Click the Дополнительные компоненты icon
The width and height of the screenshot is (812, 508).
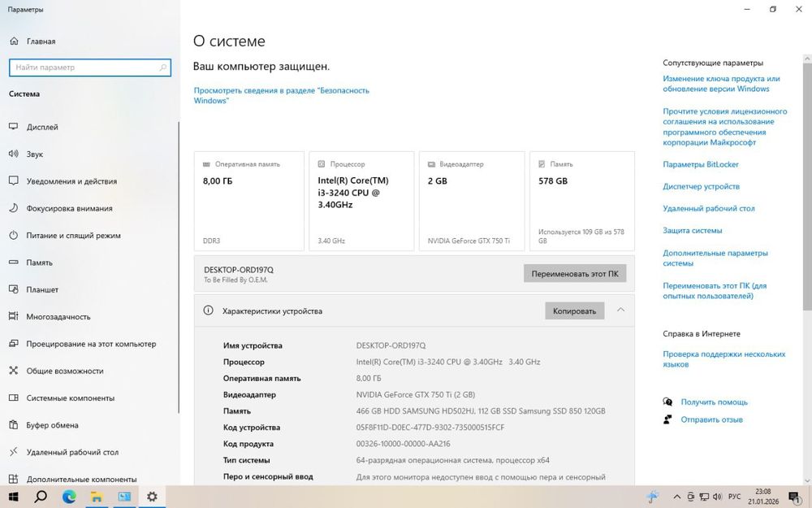14,479
